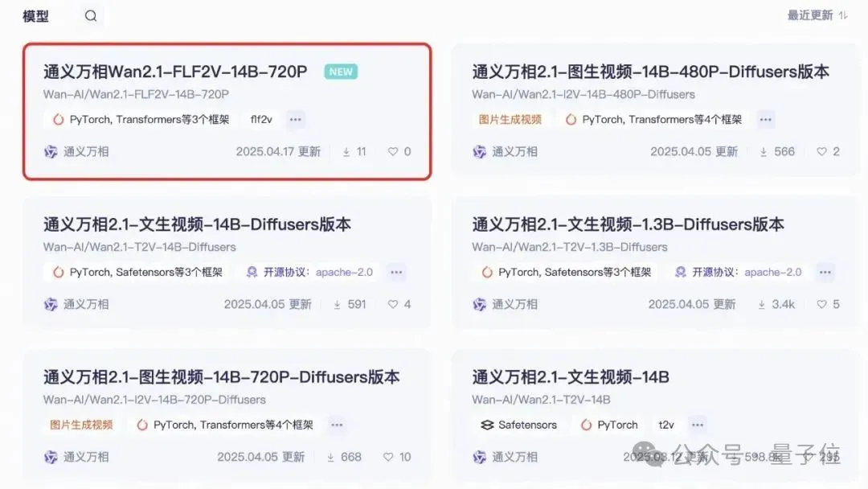Image resolution: width=868 pixels, height=489 pixels.
Task: Open the 通义万相Wan2.1-FLF2V-14B-720P model title
Action: point(175,72)
